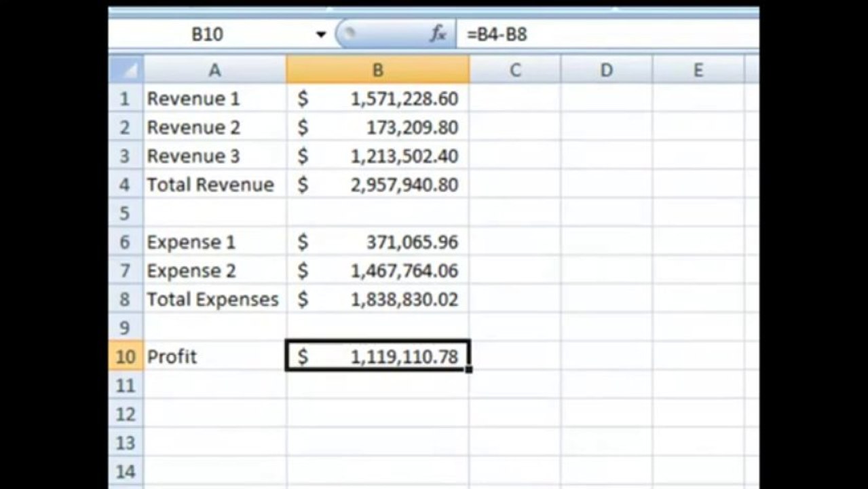Select row 4 header
868x489 pixels.
click(x=126, y=185)
